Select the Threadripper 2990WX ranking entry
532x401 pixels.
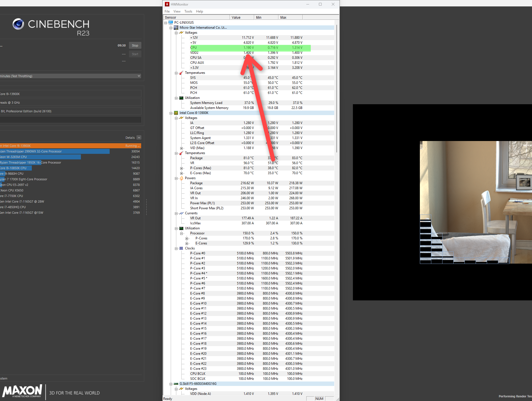click(x=71, y=151)
